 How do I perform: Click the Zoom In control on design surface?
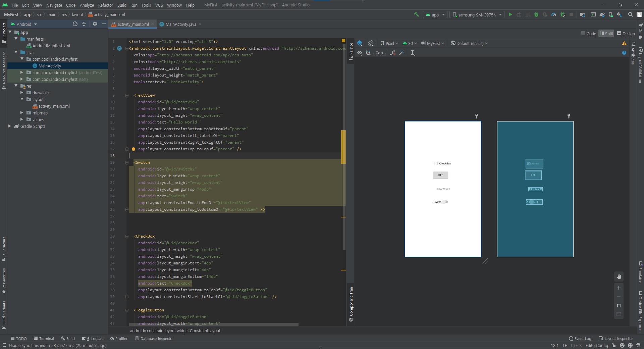[x=619, y=288]
